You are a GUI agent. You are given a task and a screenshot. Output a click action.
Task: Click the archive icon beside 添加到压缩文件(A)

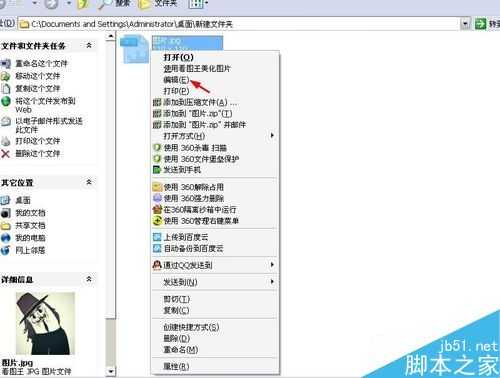[157, 102]
